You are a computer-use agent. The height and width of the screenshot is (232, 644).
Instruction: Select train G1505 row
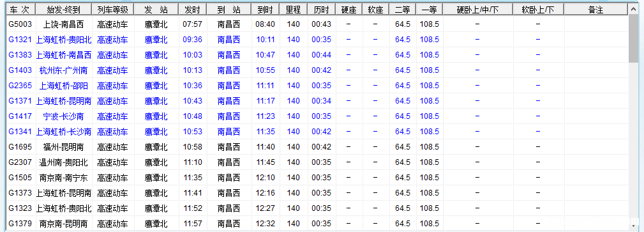coord(317,178)
